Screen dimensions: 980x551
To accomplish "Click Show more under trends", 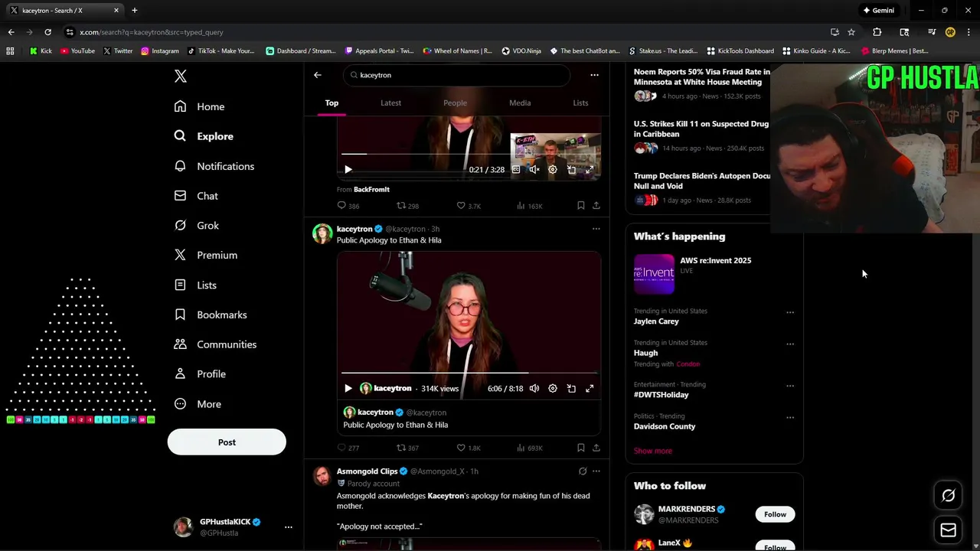I will 653,451.
